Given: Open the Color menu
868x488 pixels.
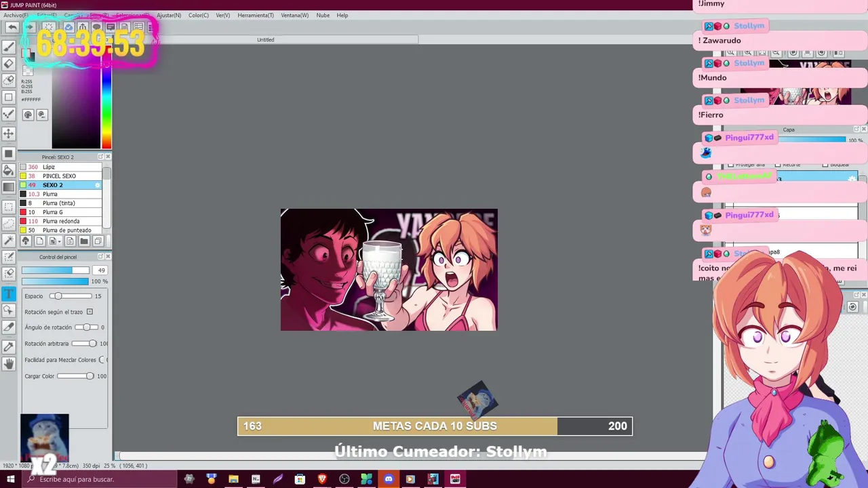Looking at the screenshot, I should coord(199,15).
